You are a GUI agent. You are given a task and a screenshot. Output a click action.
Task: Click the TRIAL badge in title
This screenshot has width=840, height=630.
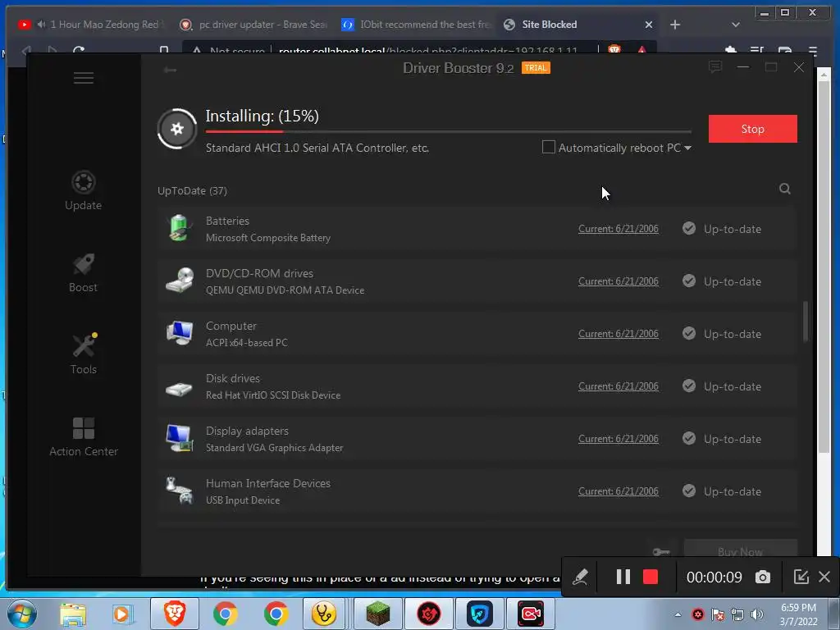(536, 68)
